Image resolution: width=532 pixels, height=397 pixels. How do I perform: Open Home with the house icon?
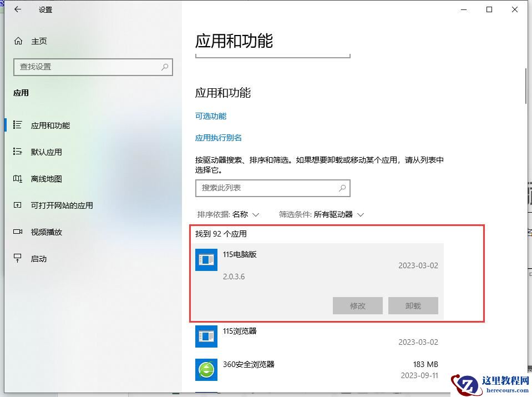click(x=19, y=41)
